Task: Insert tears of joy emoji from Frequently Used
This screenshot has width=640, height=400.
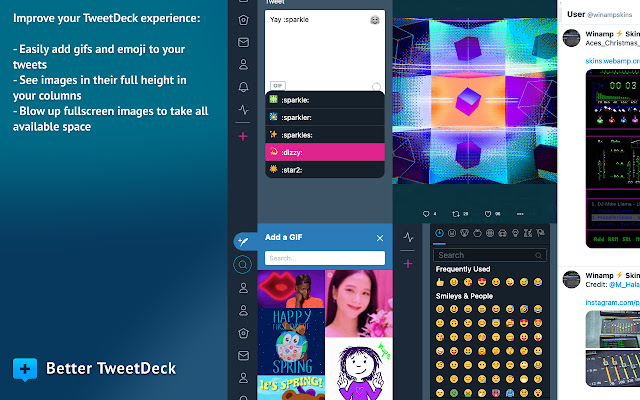Action: (x=538, y=282)
